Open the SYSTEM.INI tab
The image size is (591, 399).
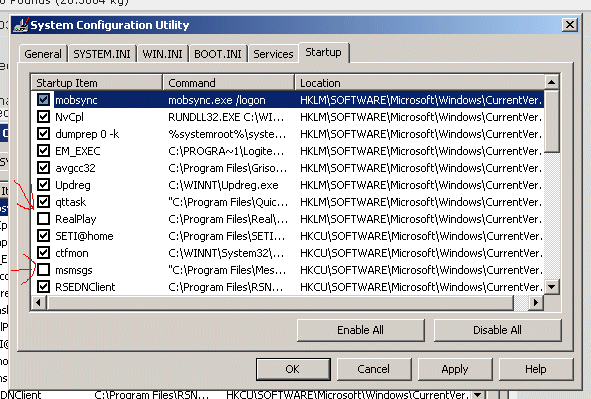(x=102, y=54)
